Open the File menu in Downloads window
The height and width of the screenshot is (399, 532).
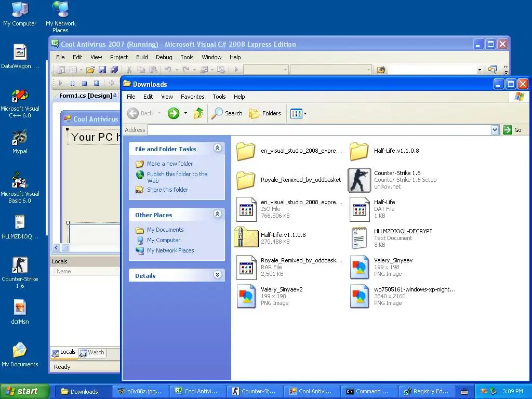[x=131, y=97]
